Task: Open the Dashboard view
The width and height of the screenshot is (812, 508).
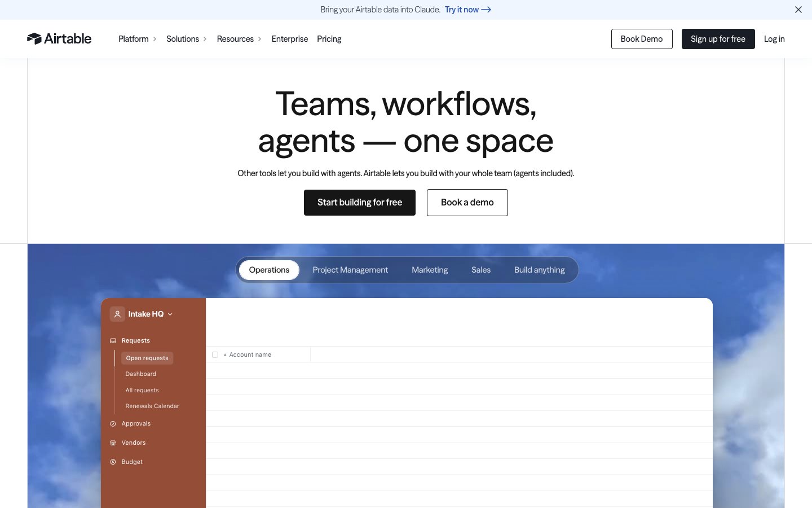Action: (140, 374)
